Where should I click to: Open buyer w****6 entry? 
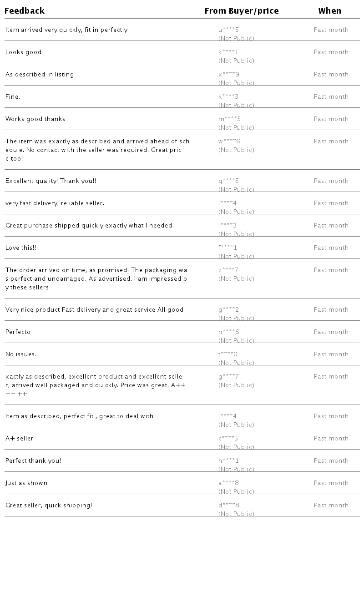click(x=229, y=142)
